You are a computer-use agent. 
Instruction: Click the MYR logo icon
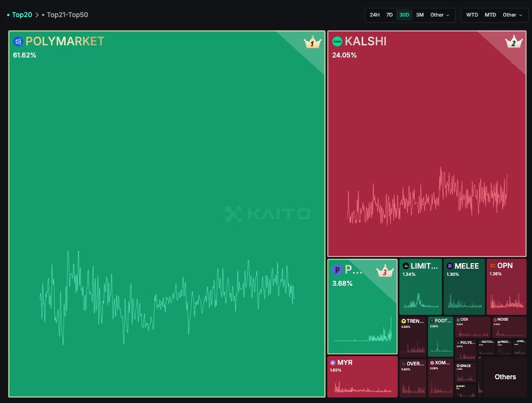pos(333,363)
